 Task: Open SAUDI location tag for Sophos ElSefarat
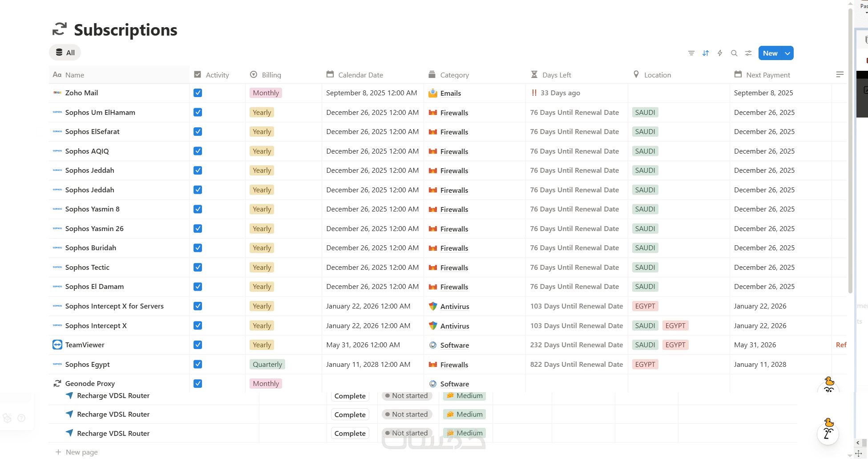click(x=645, y=131)
